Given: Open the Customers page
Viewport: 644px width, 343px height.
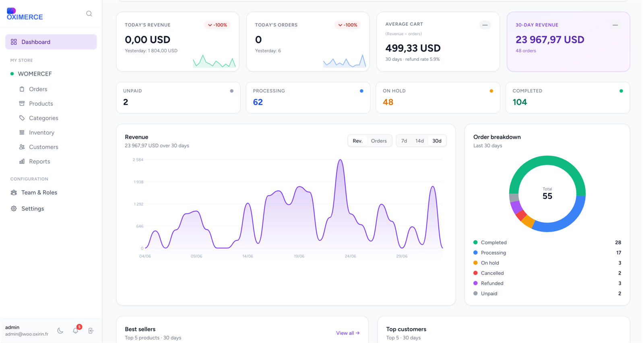Looking at the screenshot, I should tap(43, 147).
